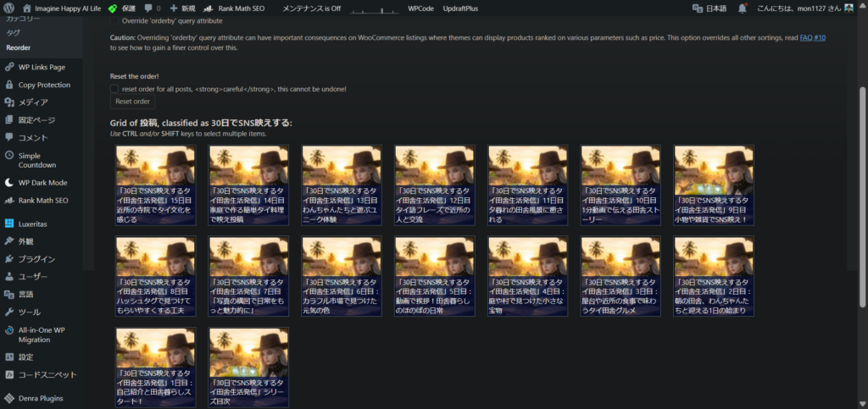The width and height of the screenshot is (868, 409).
Task: Expand the 新規 new content dropdown
Action: tap(182, 8)
